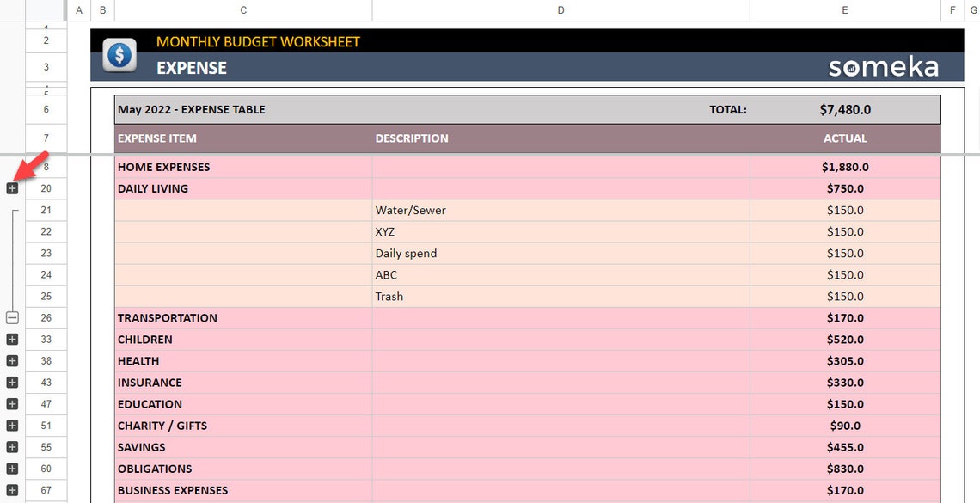Screen dimensions: 980x503
Task: Select row 8 header
Action: [x=46, y=167]
